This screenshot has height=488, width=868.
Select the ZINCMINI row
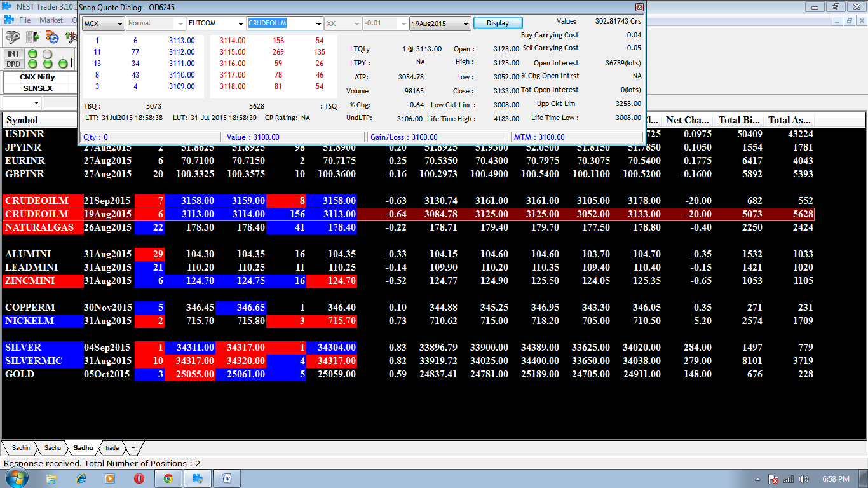point(408,281)
